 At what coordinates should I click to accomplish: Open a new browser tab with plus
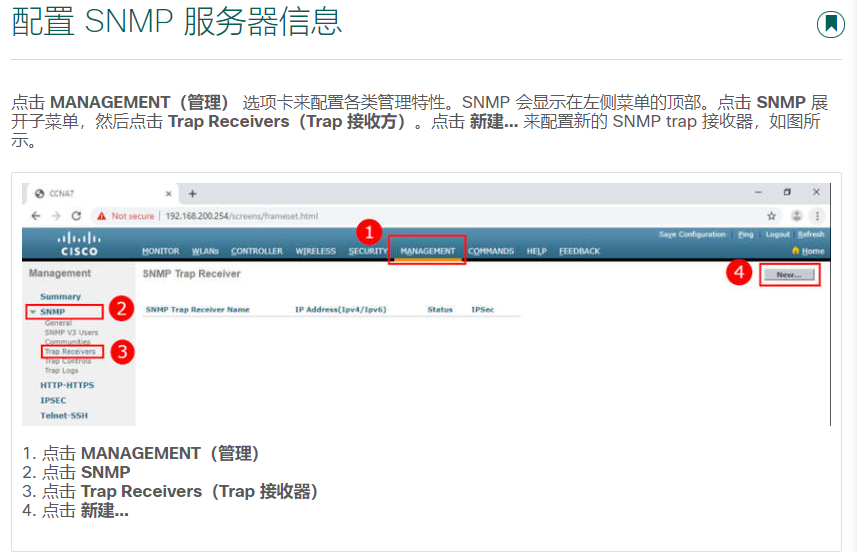click(192, 193)
